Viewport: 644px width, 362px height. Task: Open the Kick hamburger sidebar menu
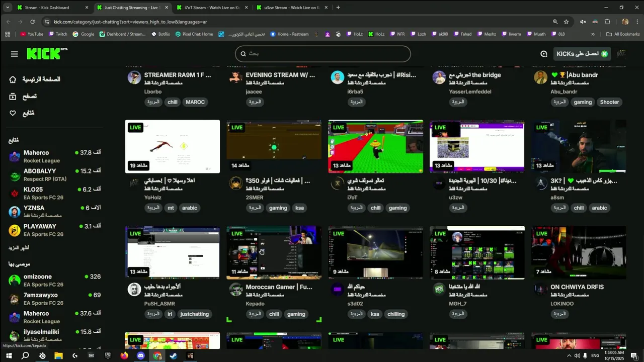pyautogui.click(x=14, y=54)
